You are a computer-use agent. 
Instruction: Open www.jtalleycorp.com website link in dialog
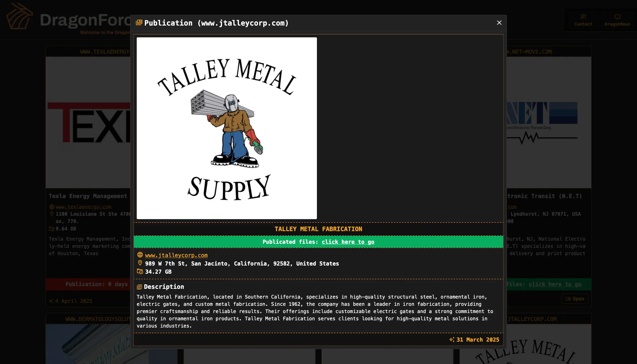[176, 255]
